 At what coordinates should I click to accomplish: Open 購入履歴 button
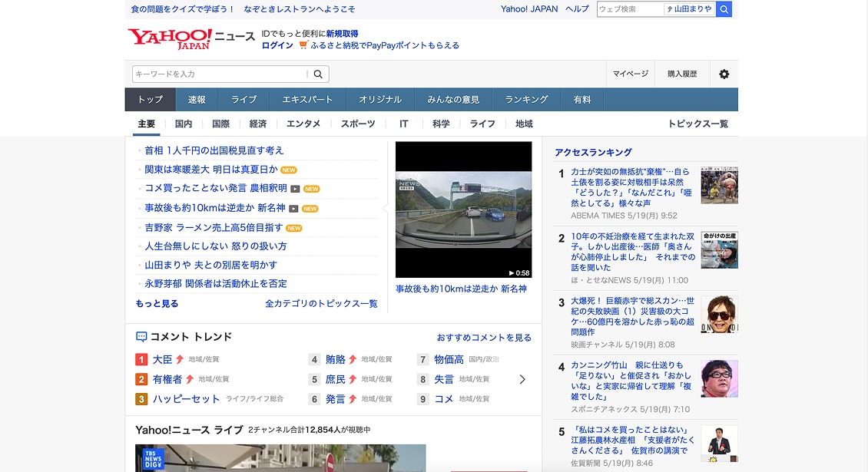[682, 74]
